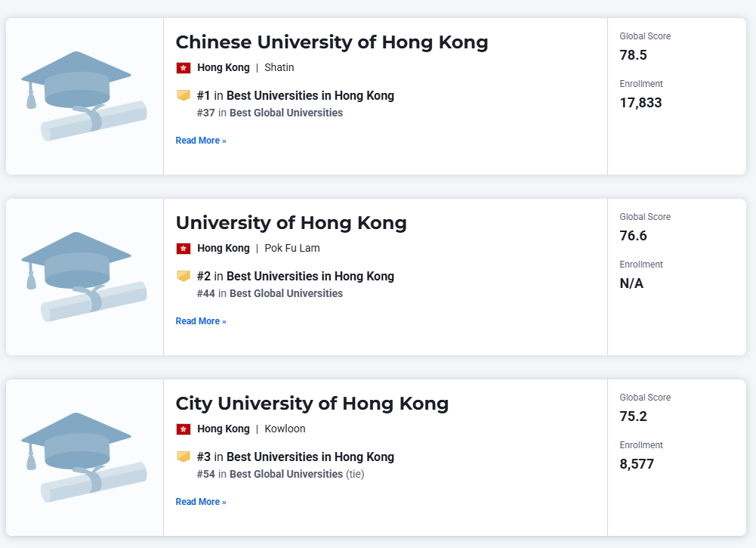
Task: Click the #2 ranking badge icon
Action: tap(184, 276)
